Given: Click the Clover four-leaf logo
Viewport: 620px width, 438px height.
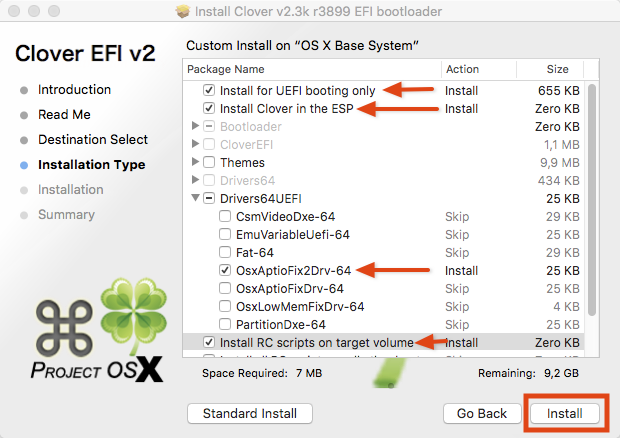Looking at the screenshot, I should [x=134, y=312].
